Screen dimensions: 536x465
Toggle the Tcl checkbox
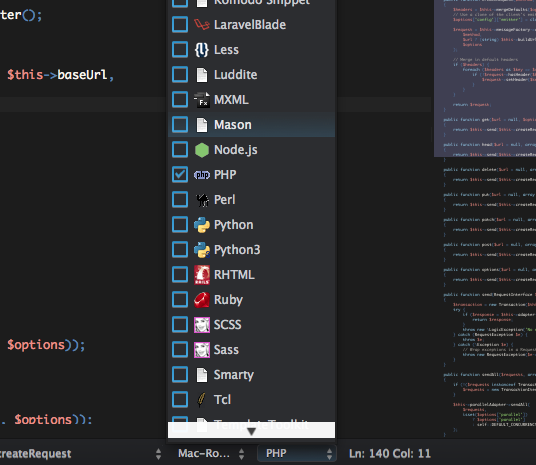tap(180, 399)
